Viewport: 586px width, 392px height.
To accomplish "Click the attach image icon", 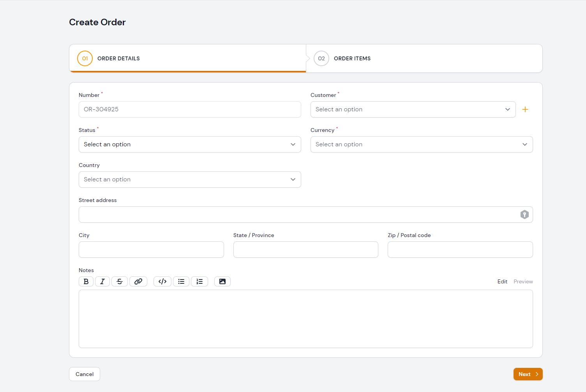I will pyautogui.click(x=222, y=281).
